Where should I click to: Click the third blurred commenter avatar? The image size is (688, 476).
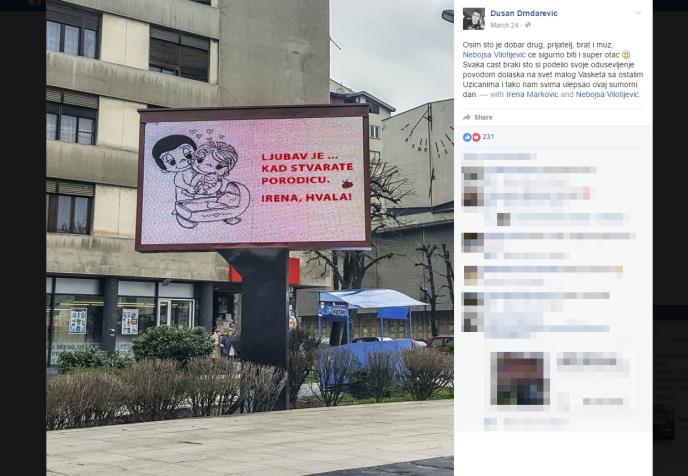coord(473,242)
